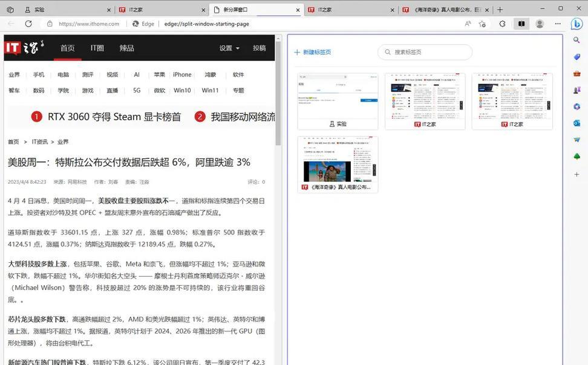The image size is (588, 365).
Task: Open the iPhone category
Action: coord(182,74)
